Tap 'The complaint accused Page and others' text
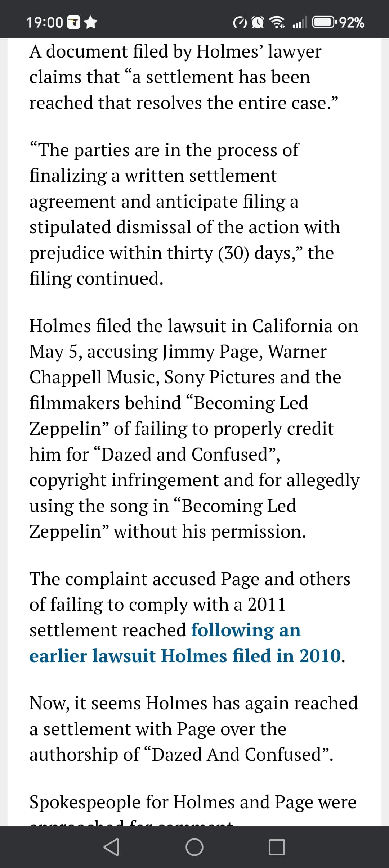The image size is (389, 868). point(190,579)
